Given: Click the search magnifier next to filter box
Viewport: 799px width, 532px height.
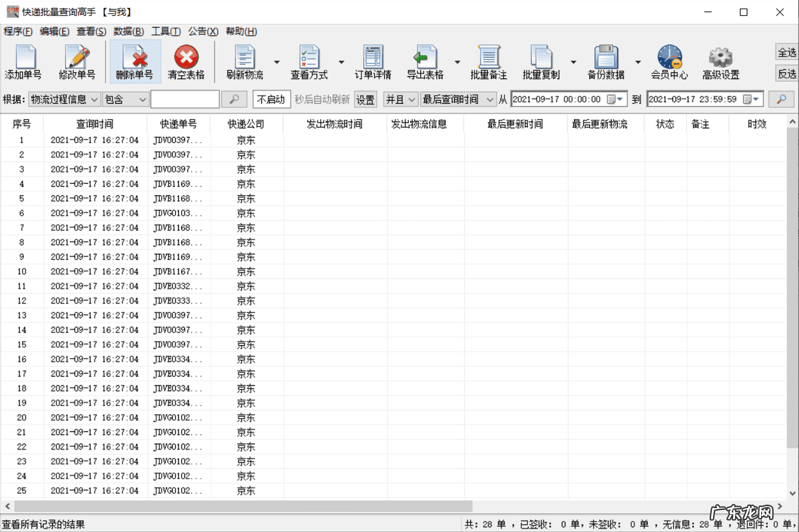Looking at the screenshot, I should 234,99.
